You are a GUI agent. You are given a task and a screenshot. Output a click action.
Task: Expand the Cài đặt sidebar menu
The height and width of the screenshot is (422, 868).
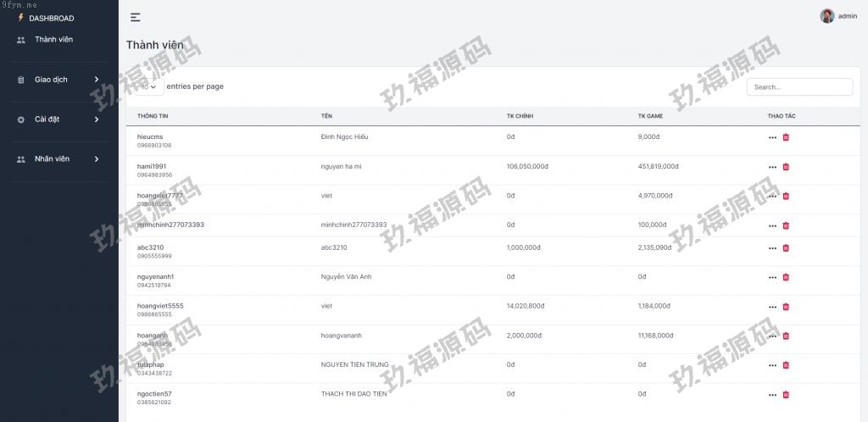point(59,119)
